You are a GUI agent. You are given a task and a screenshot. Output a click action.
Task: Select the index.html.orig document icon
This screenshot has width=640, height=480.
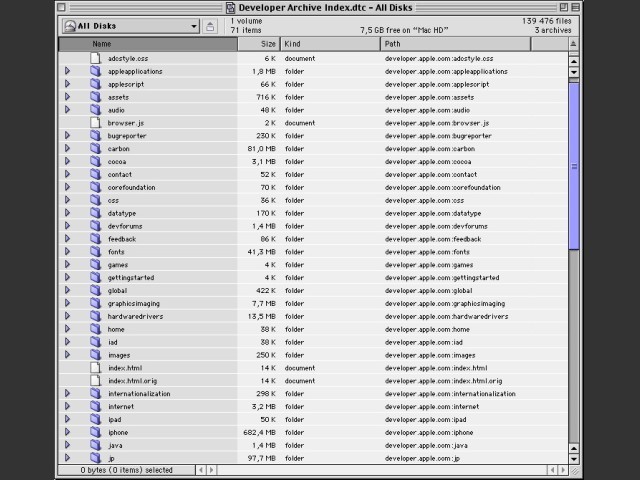point(95,380)
